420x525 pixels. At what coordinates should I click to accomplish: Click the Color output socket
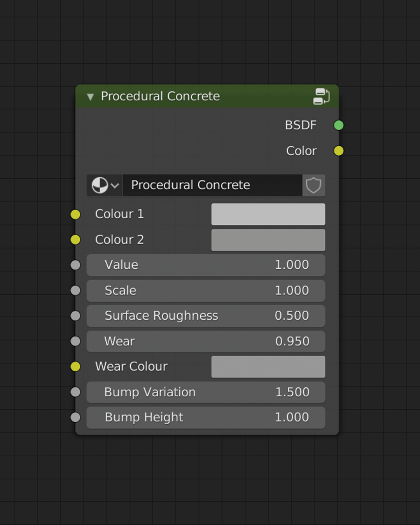pos(338,151)
